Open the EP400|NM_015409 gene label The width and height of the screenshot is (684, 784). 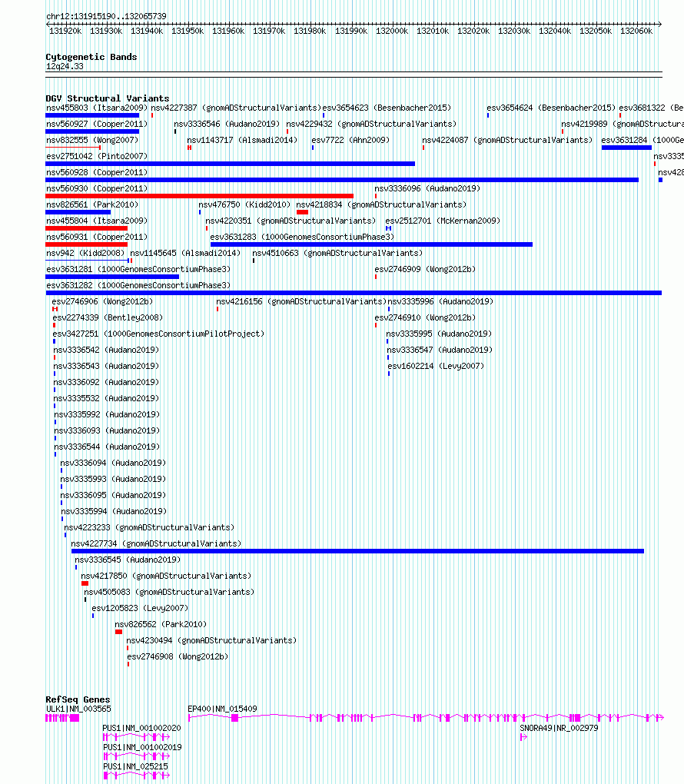point(223,709)
